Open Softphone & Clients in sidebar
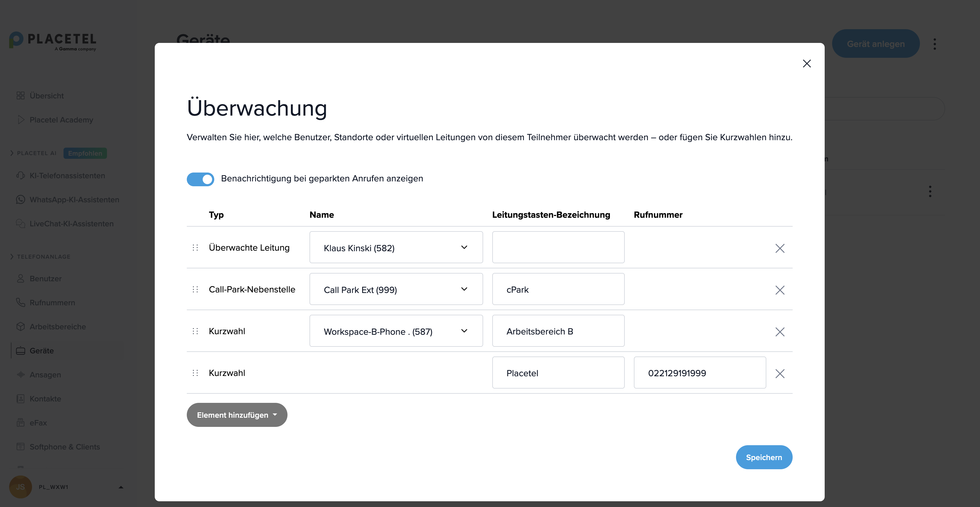The image size is (980, 507). pos(65,447)
